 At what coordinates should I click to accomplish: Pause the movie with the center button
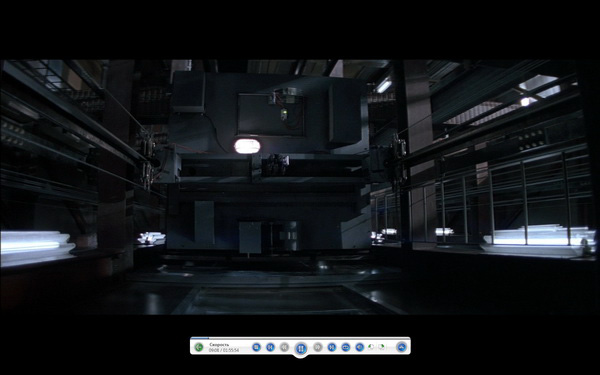(x=301, y=348)
